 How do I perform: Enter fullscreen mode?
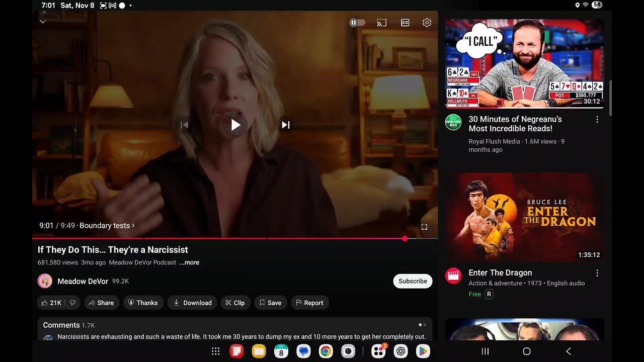pos(424,227)
